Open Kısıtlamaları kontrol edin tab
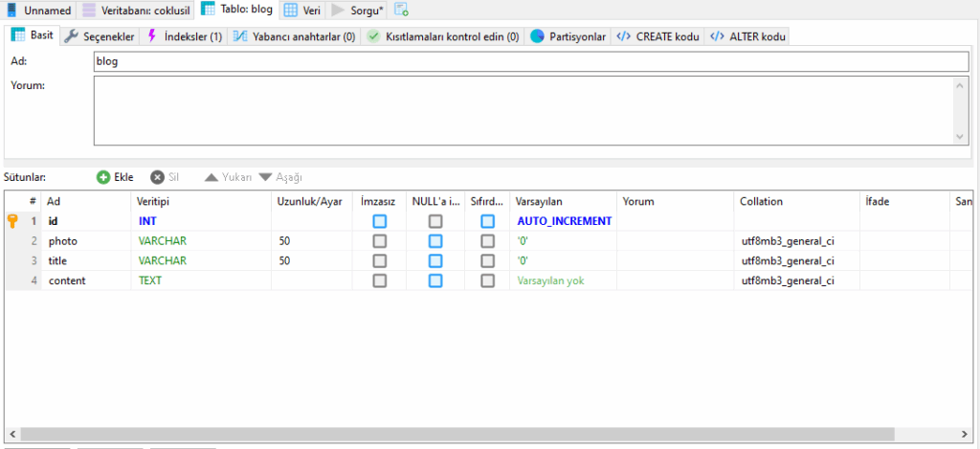 443,36
